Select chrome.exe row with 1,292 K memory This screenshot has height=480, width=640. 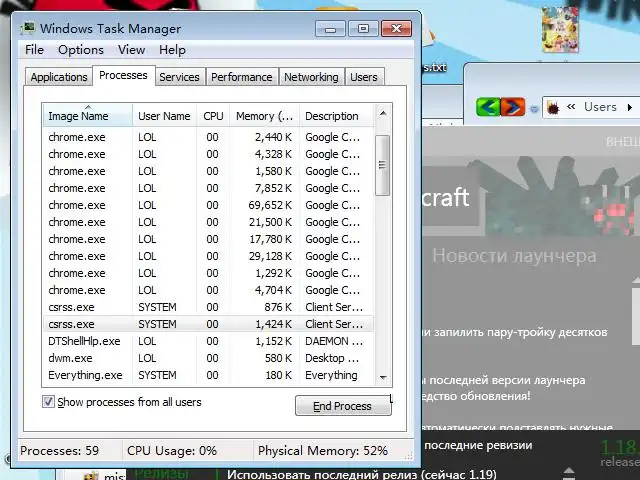[x=208, y=273]
